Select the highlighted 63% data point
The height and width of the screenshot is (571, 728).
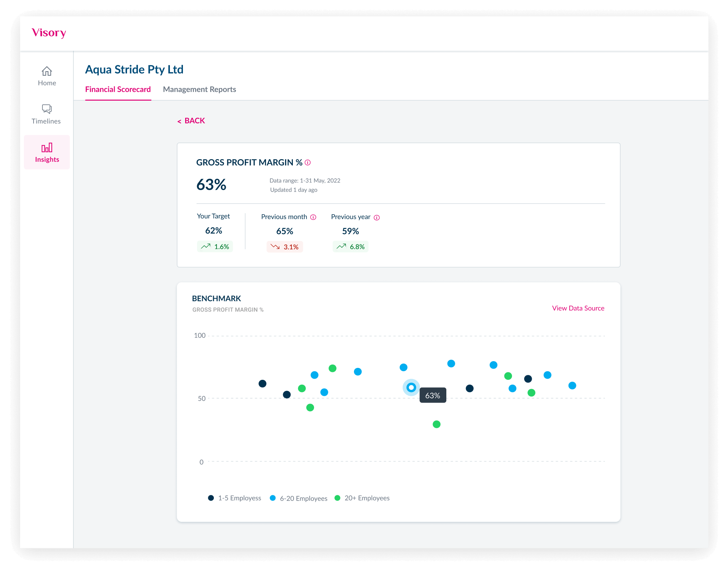411,388
